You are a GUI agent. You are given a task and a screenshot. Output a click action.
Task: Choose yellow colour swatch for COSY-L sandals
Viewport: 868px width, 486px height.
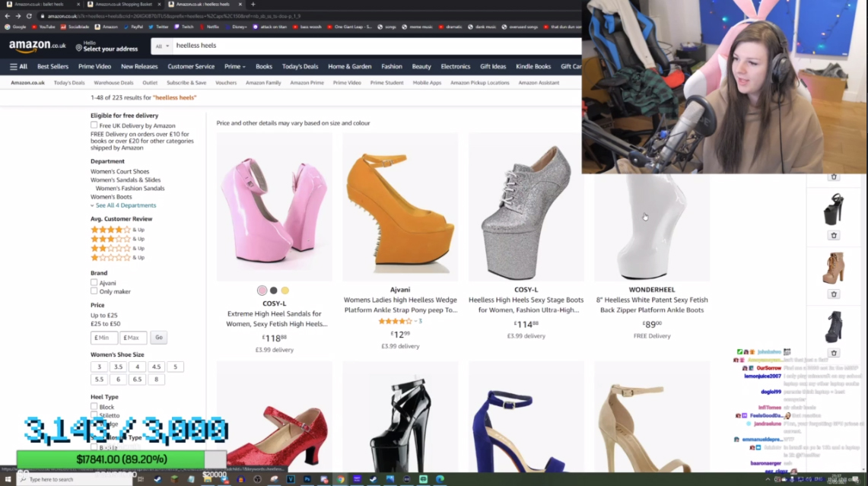(x=285, y=291)
